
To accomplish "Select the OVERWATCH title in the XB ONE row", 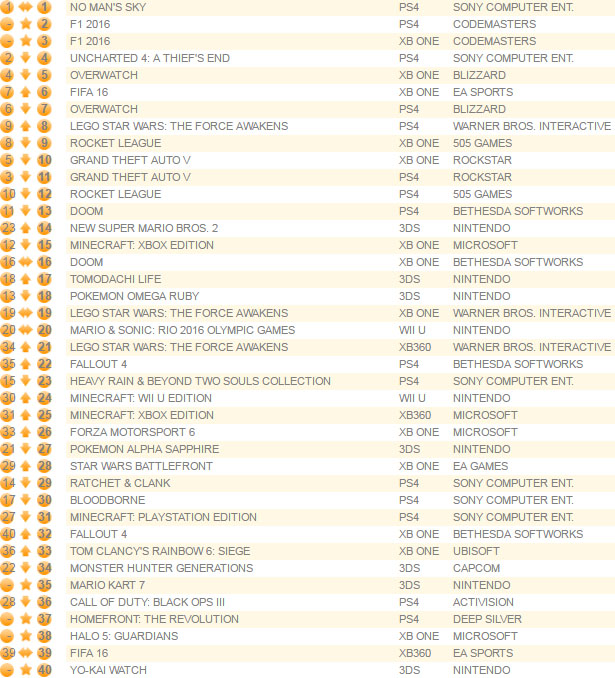I will pyautogui.click(x=104, y=75).
